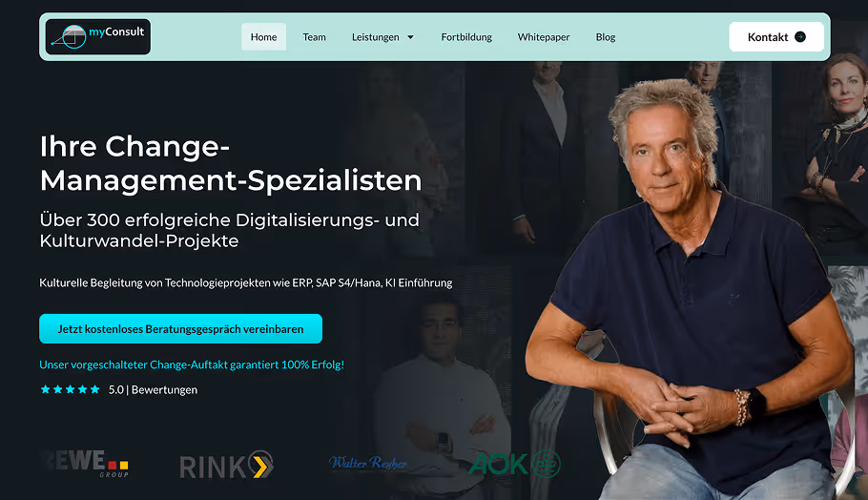
Task: Select the Home nav item
Action: point(263,37)
